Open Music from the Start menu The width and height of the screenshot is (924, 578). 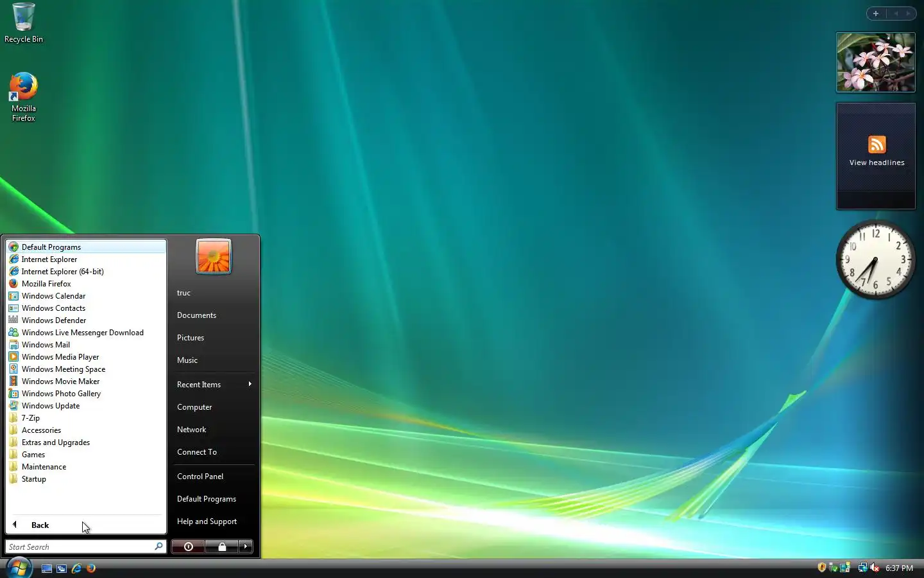214,360
